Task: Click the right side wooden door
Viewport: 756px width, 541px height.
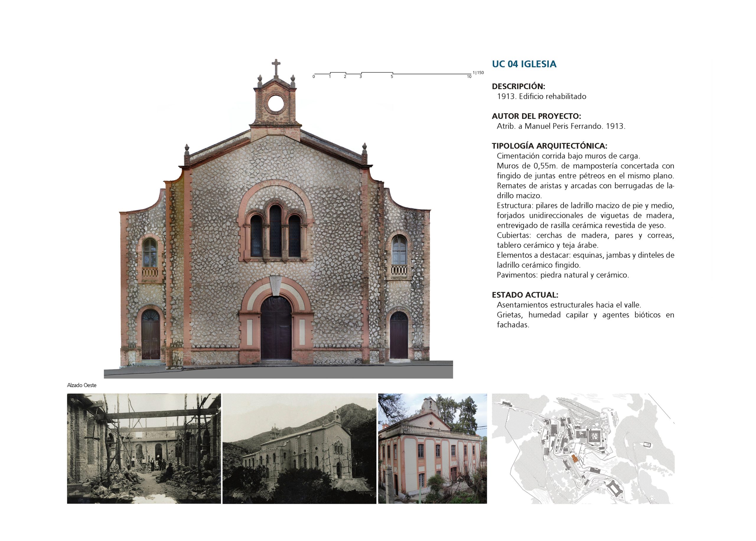Action: tap(399, 336)
